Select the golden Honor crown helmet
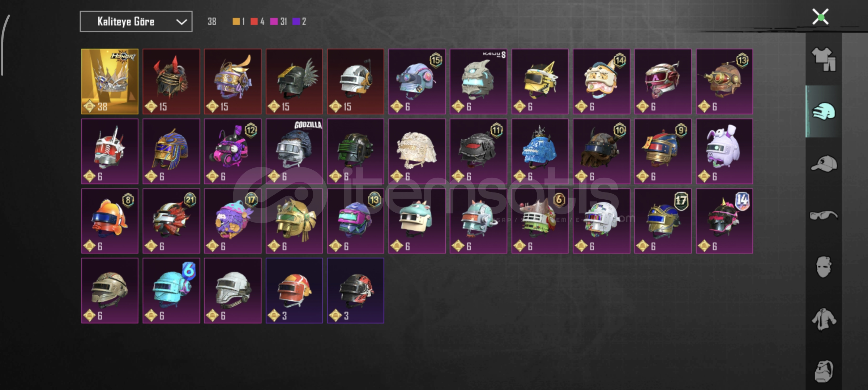 (110, 82)
